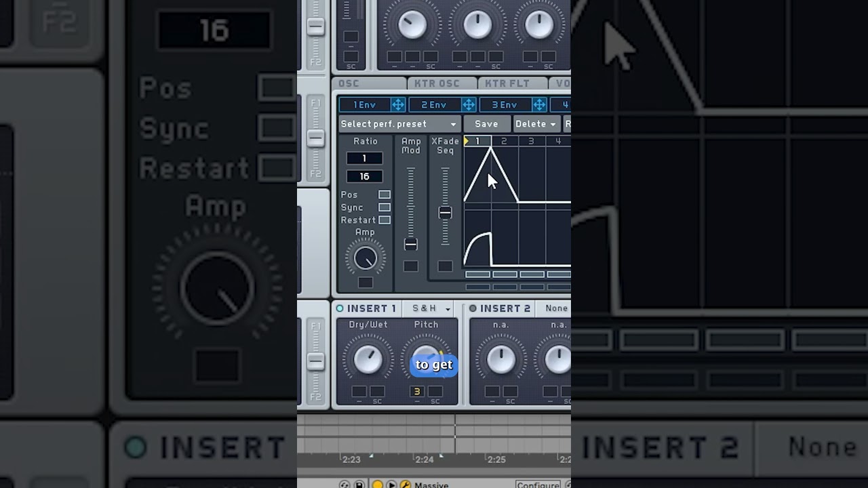Viewport: 868px width, 488px height.
Task: Click the wrench icon beside Massive
Action: point(405,485)
